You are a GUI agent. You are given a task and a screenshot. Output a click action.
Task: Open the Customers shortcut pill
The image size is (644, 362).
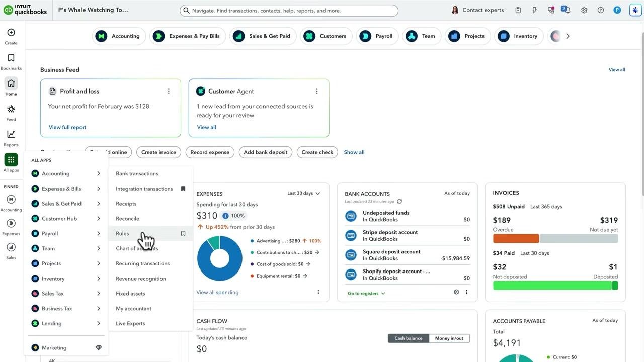click(x=326, y=36)
